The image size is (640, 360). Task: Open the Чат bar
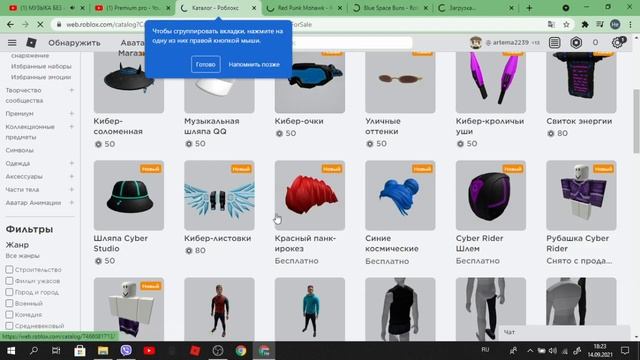[x=565, y=332]
